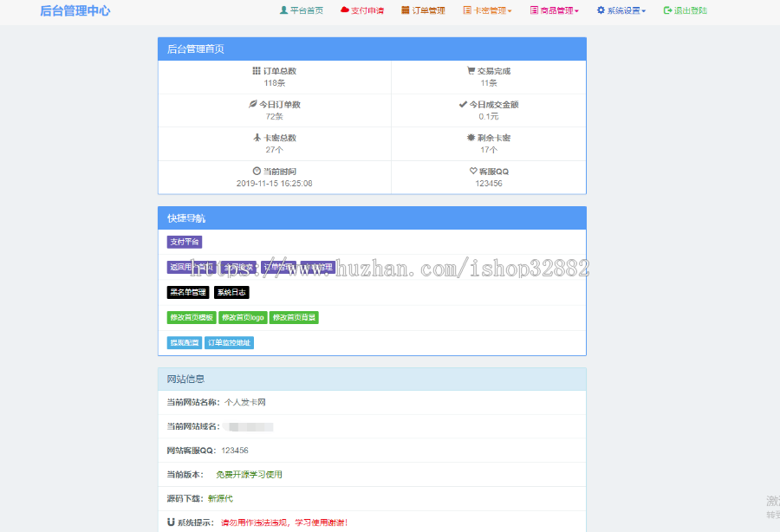Click the clock icon beside 当前时间
The image size is (780, 532).
pyautogui.click(x=257, y=170)
